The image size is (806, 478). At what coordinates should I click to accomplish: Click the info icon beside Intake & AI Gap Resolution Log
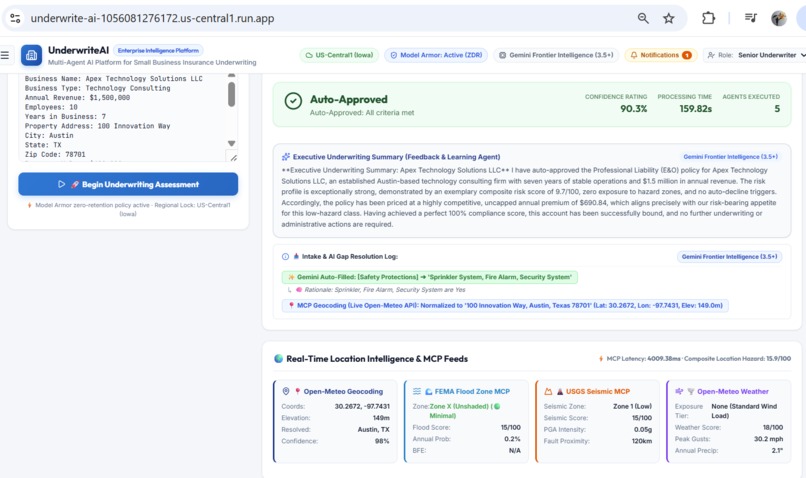(285, 256)
